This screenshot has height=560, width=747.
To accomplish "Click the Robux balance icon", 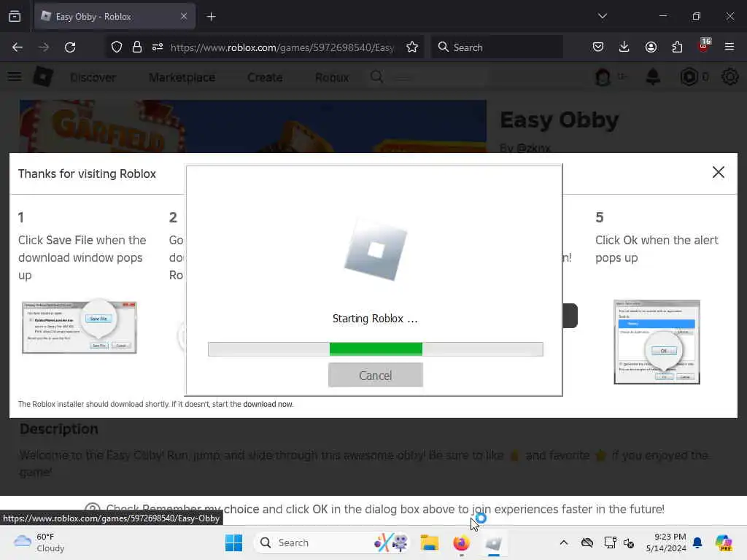I will (x=689, y=77).
